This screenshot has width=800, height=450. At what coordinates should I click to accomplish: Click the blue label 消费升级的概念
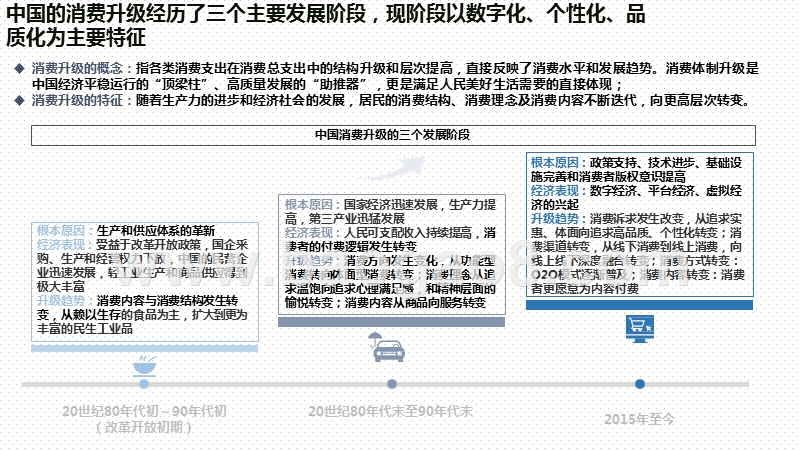click(77, 68)
